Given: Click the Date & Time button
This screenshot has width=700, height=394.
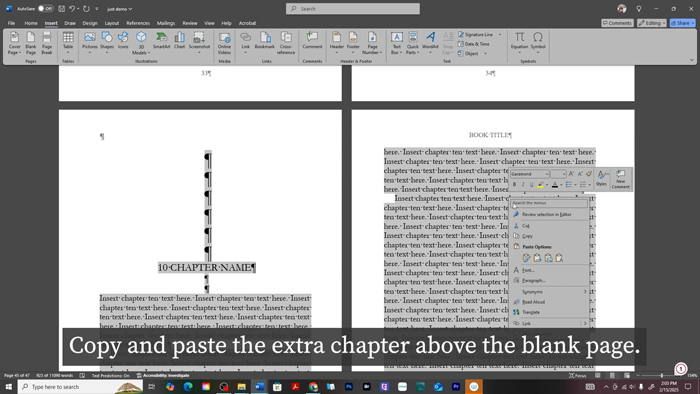Looking at the screenshot, I should point(474,44).
